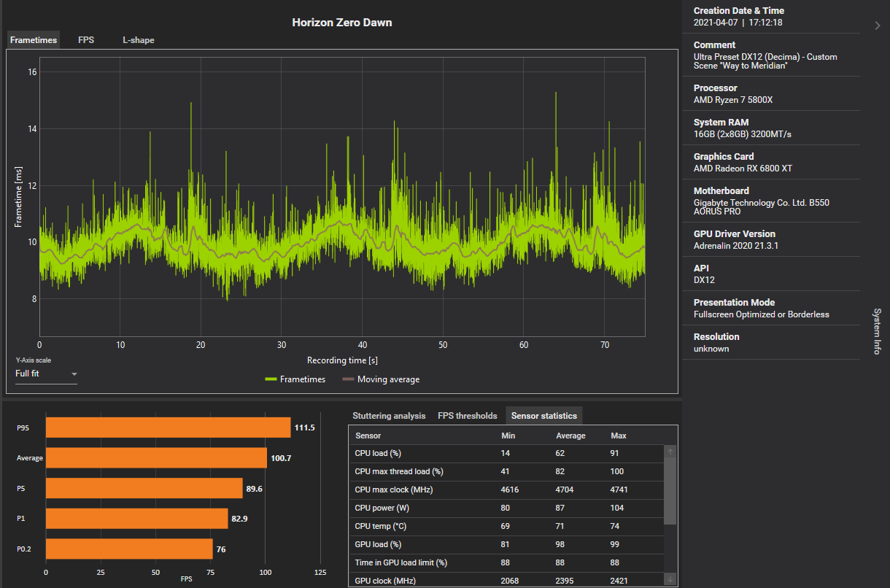Toggle the Moving average legend entry

click(382, 379)
